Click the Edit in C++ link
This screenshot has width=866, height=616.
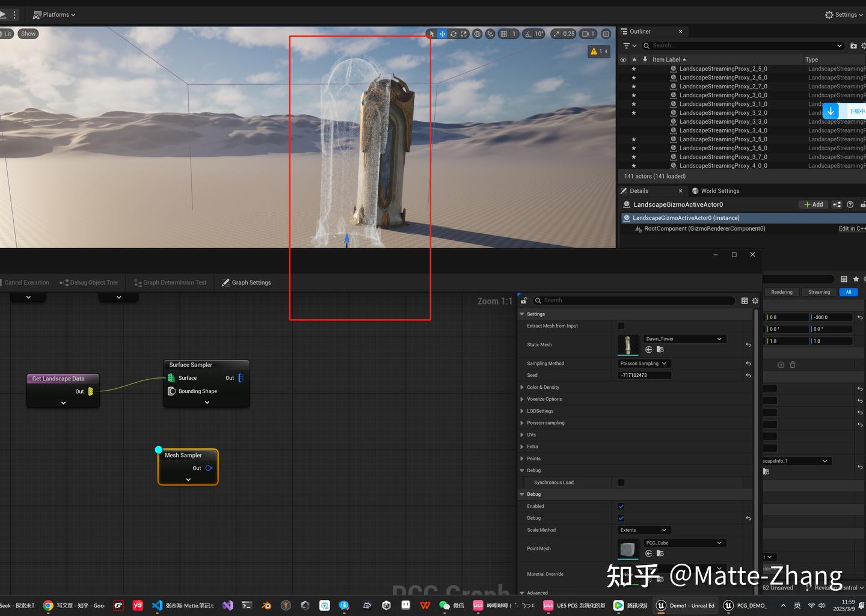(x=852, y=228)
